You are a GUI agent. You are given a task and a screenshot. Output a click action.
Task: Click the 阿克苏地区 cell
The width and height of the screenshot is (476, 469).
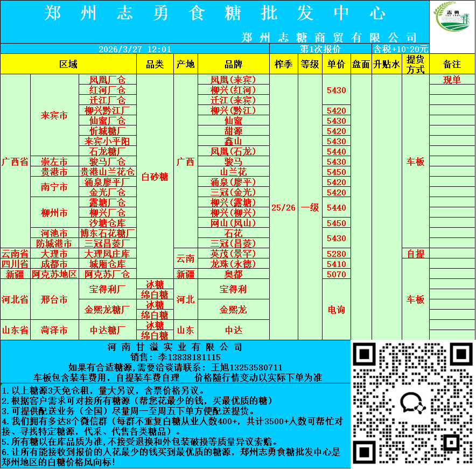54,274
